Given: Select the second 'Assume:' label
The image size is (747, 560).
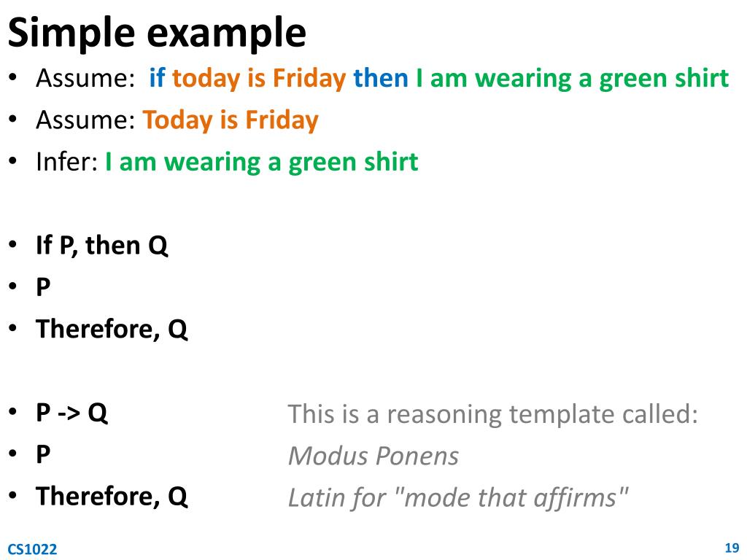Looking at the screenshot, I should (86, 120).
